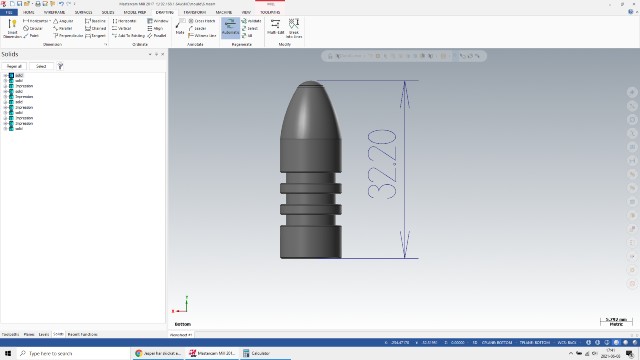Choose the Chained dimension tool
Screen dimensions: 640x360
click(x=96, y=29)
